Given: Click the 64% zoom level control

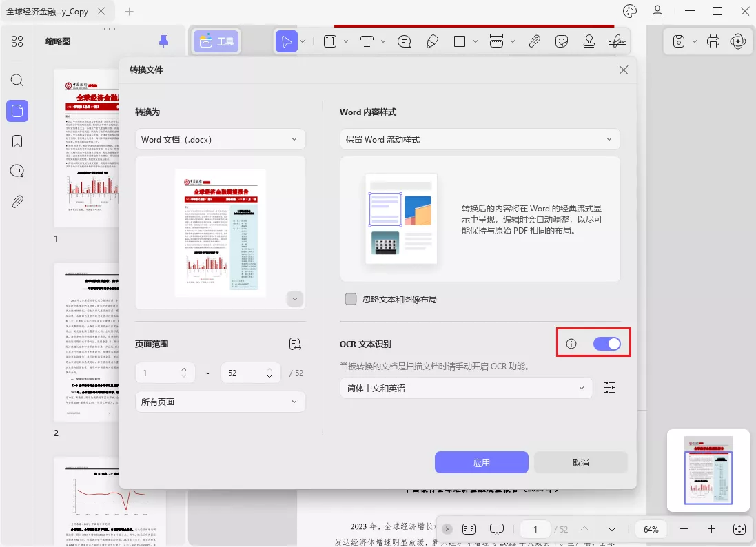Looking at the screenshot, I should pos(650,528).
